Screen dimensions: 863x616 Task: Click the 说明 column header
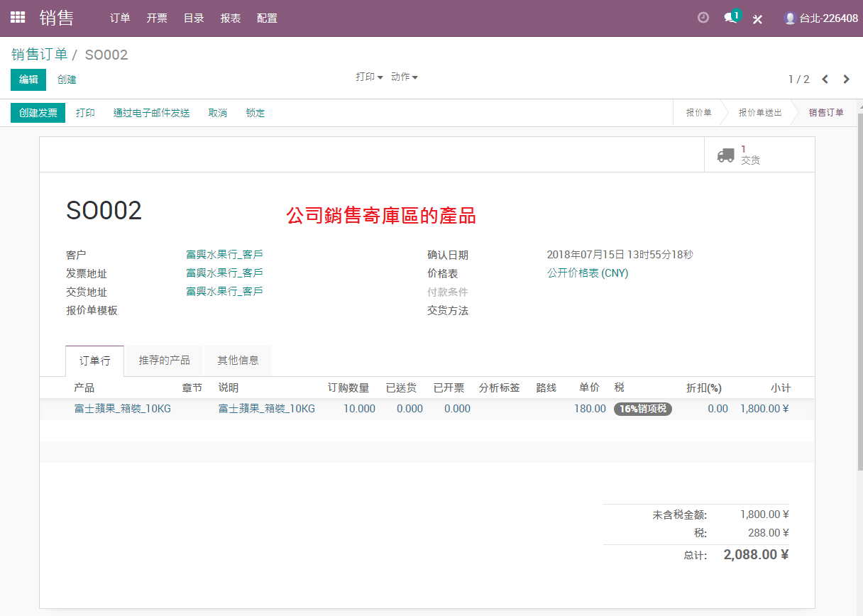pos(229,388)
